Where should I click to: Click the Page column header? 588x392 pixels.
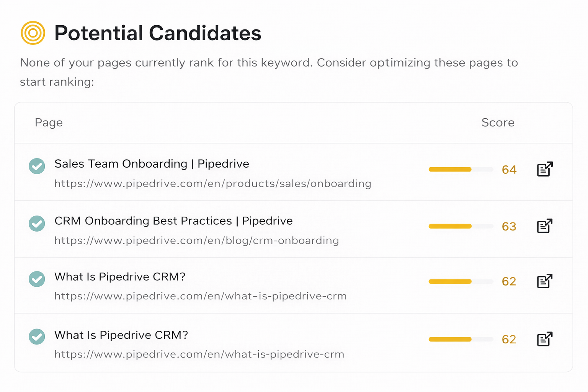coord(49,122)
